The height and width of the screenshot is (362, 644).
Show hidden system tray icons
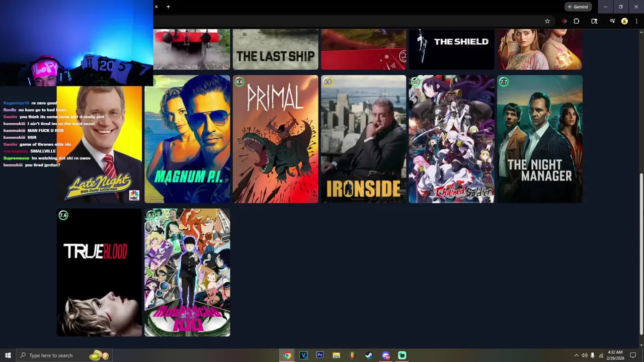[x=577, y=355]
